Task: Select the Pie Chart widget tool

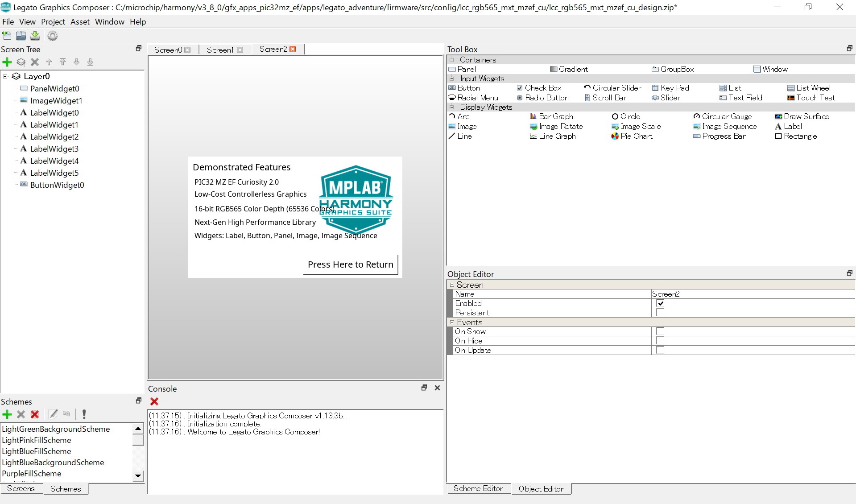Action: (x=632, y=136)
